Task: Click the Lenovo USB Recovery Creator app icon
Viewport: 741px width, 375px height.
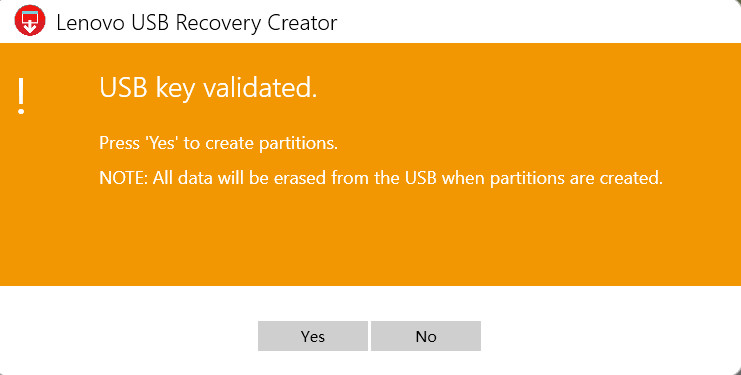Action: tap(30, 21)
